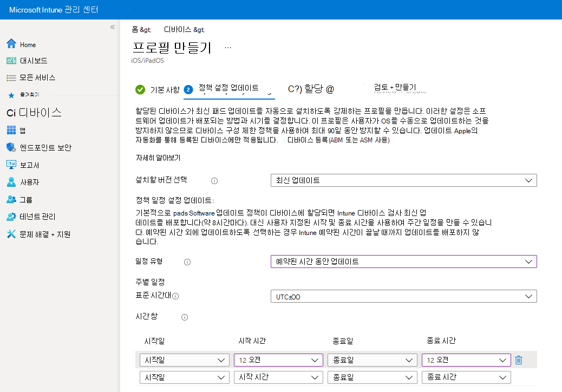Open the 보고서 reports icon
This screenshot has width=562, height=392.
coord(11,165)
